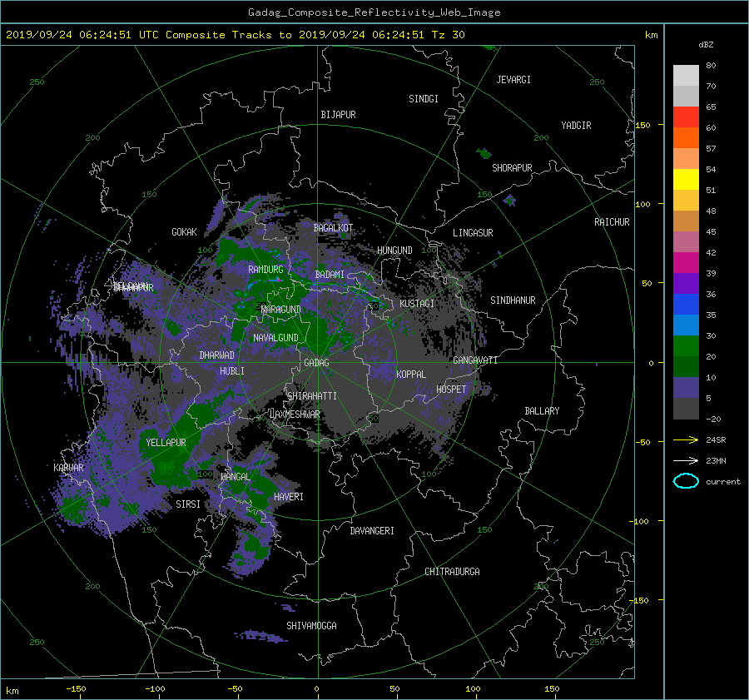The height and width of the screenshot is (700, 749).
Task: Click the 'GOKAK' city label
Action: click(185, 232)
